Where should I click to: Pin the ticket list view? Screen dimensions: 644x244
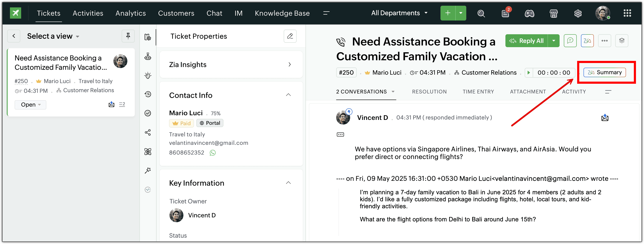coord(128,36)
